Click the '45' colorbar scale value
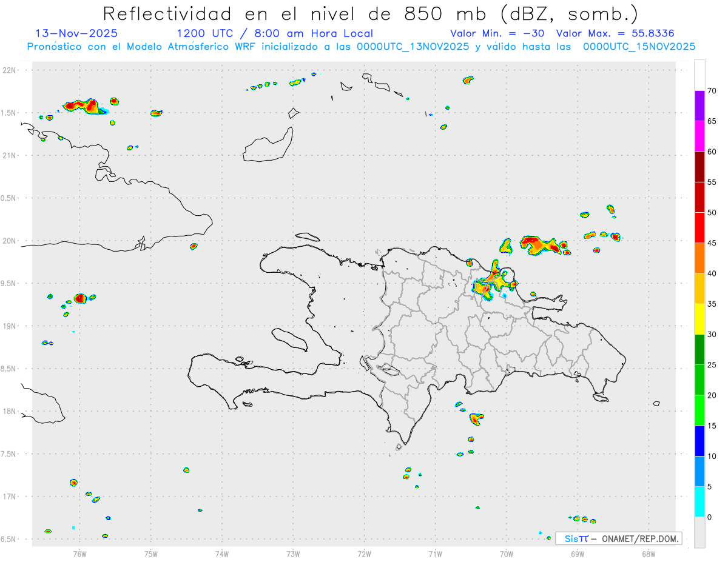Viewport: 728px width, 562px height. 712,243
